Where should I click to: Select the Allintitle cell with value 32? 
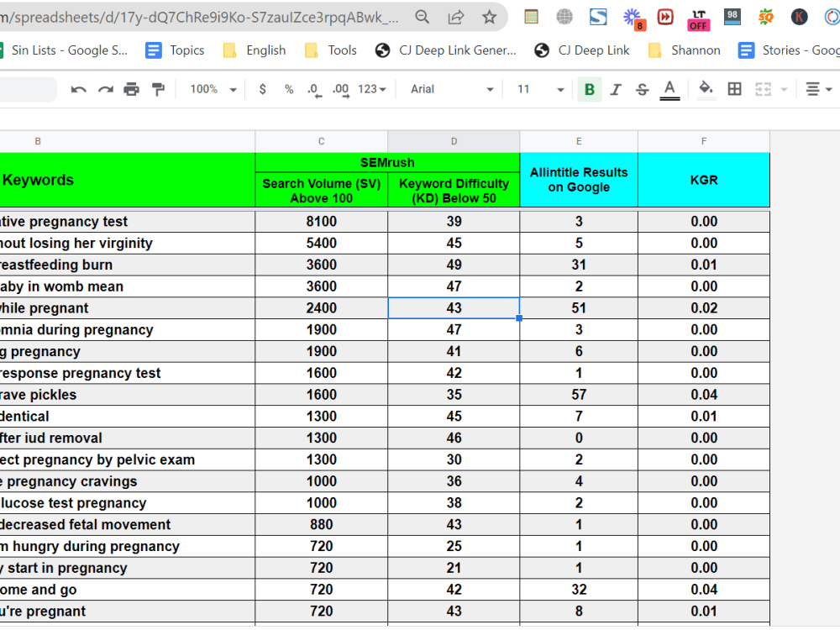point(579,590)
